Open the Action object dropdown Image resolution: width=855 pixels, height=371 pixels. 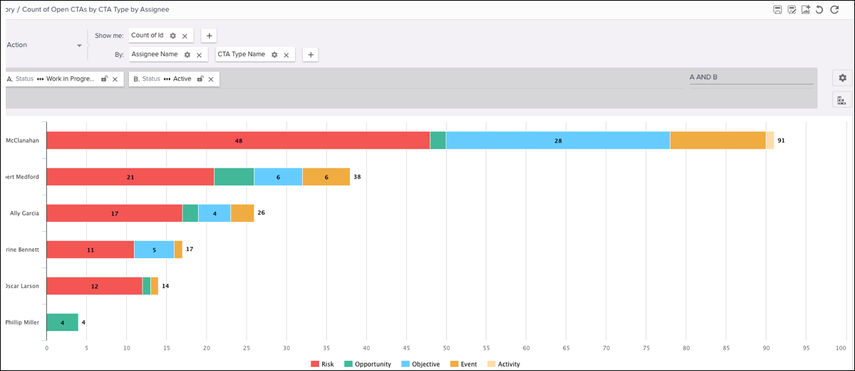tap(80, 45)
